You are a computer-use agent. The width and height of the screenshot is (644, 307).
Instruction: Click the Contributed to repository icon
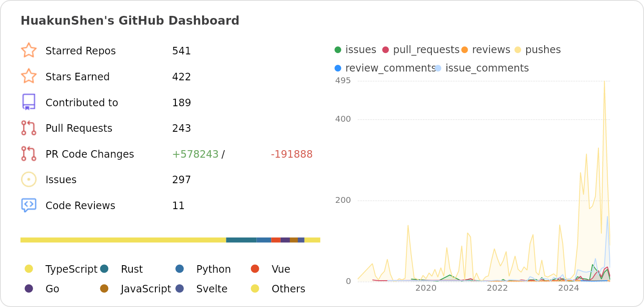(x=28, y=102)
